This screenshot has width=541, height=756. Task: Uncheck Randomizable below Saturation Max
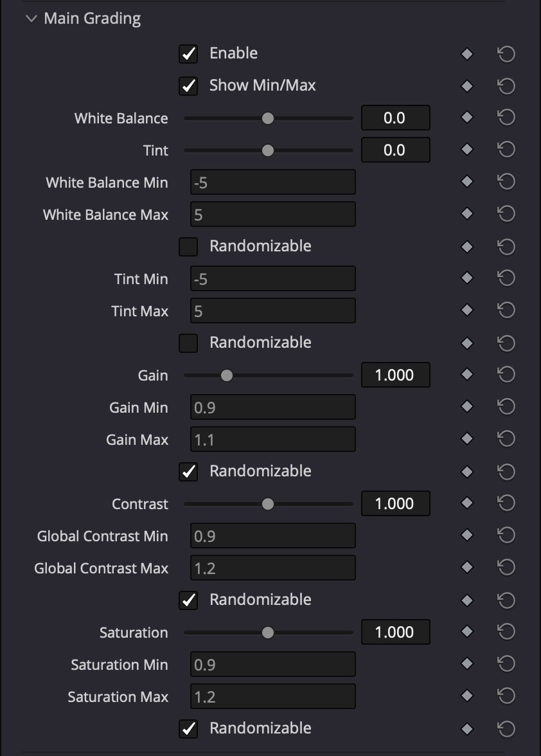click(188, 728)
